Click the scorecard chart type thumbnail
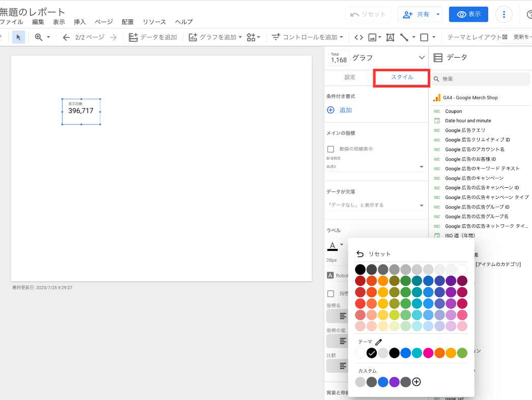Image resolution: width=532 pixels, height=400 pixels. (x=339, y=58)
